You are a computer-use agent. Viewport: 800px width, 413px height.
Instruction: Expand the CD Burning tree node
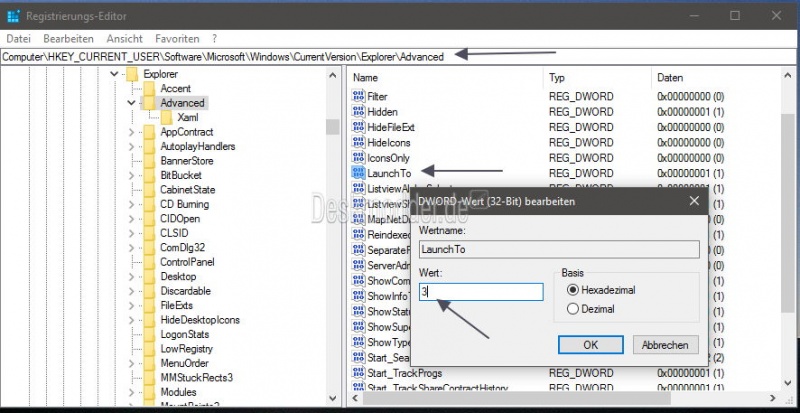(132, 204)
